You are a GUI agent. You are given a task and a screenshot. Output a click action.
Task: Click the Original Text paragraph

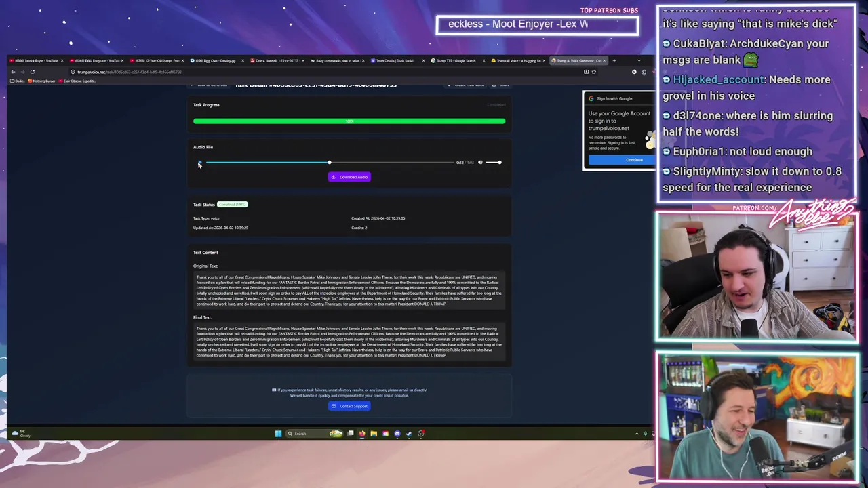click(349, 290)
